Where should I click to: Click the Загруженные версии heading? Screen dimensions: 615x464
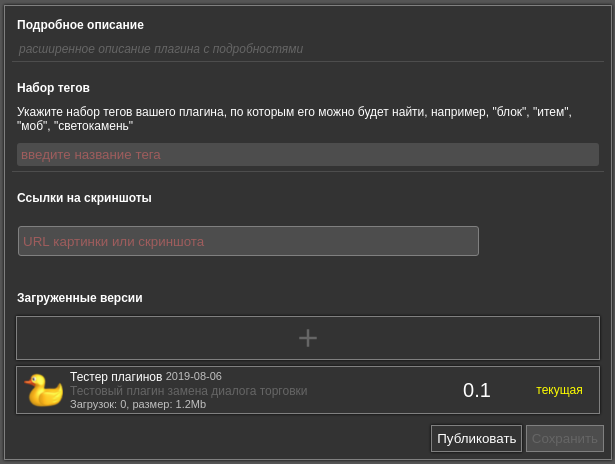pos(79,298)
